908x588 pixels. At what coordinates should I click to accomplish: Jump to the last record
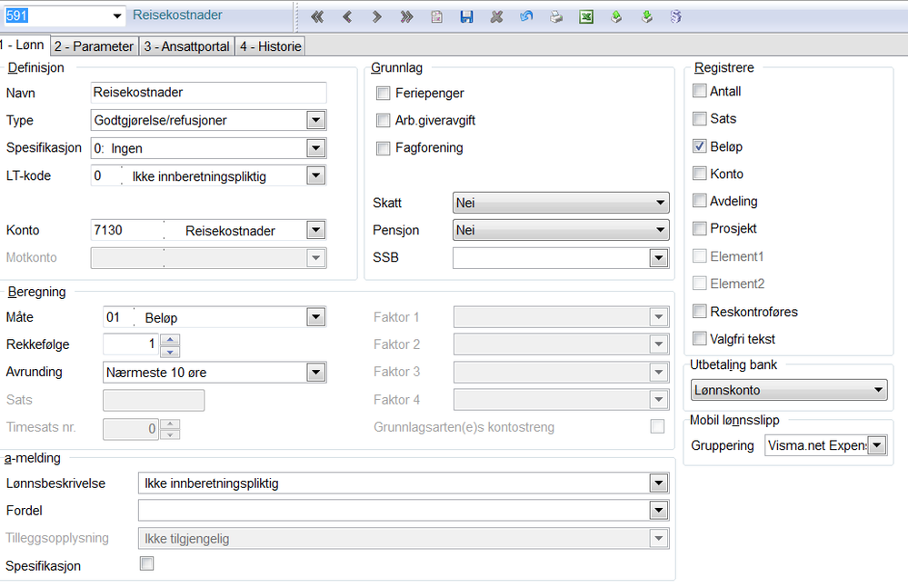point(406,16)
